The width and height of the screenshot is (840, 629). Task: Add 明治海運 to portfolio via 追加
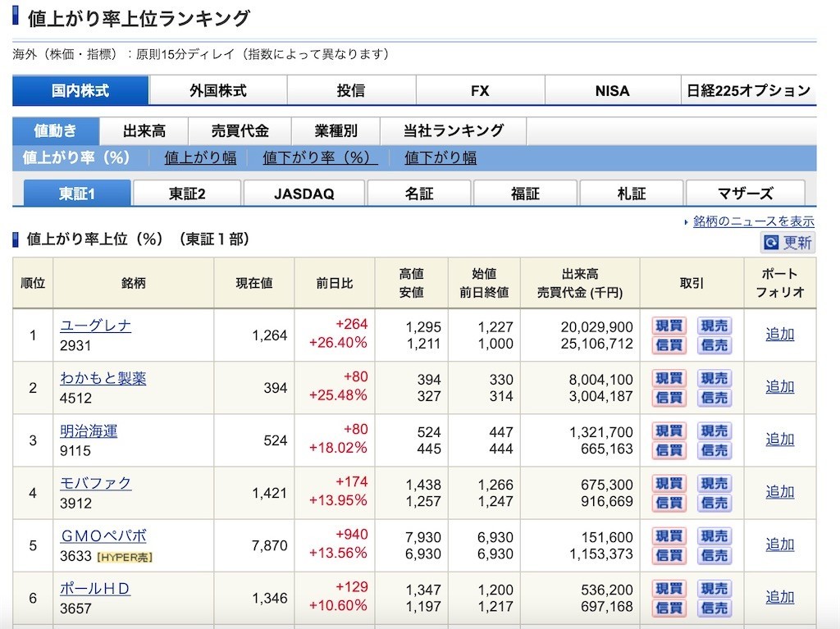(x=779, y=440)
